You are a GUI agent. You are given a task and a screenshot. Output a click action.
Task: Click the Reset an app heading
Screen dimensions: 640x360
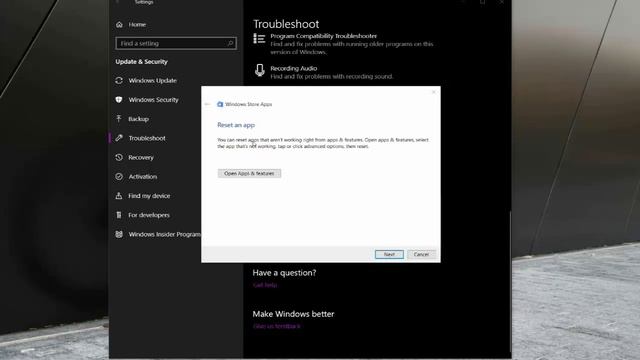pos(236,125)
